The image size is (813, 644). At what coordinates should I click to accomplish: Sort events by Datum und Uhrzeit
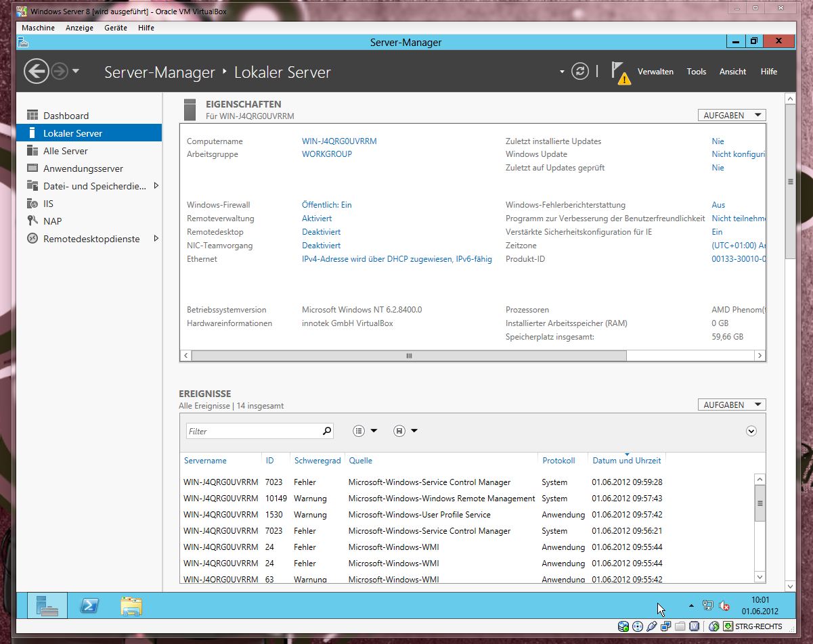click(x=627, y=461)
